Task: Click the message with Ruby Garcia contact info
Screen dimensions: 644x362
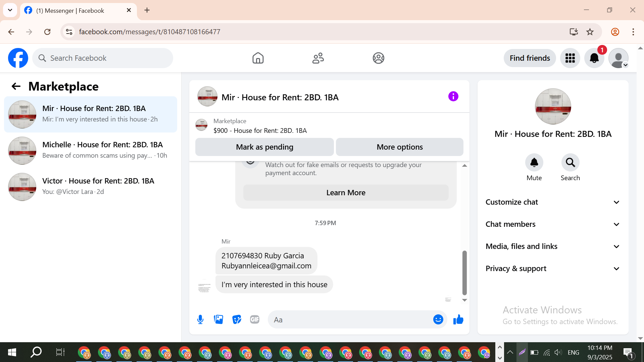Action: pos(266,261)
